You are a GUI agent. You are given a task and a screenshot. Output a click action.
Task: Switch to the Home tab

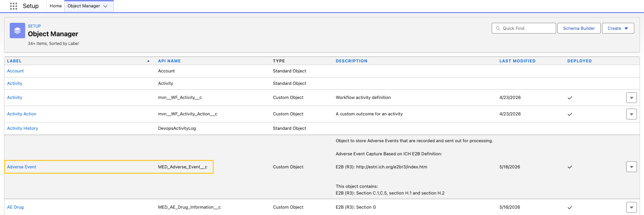56,6
